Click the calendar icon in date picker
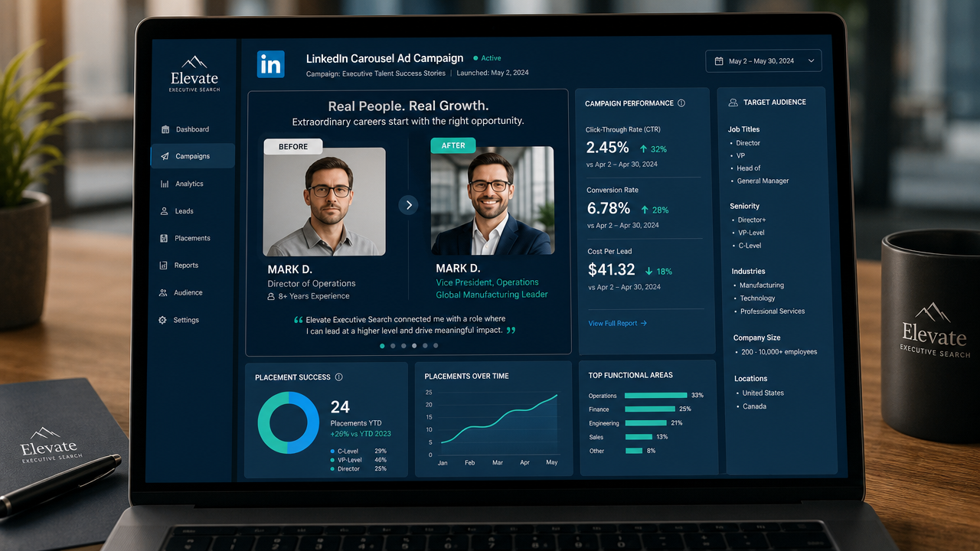 pyautogui.click(x=718, y=61)
